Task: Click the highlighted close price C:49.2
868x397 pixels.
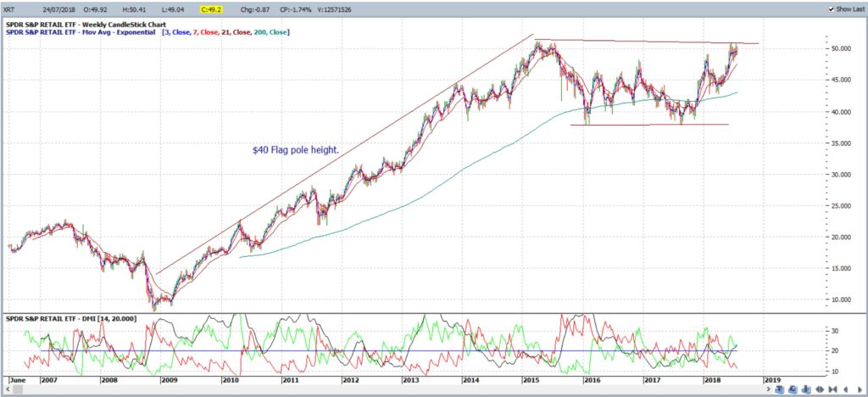Action: (212, 9)
